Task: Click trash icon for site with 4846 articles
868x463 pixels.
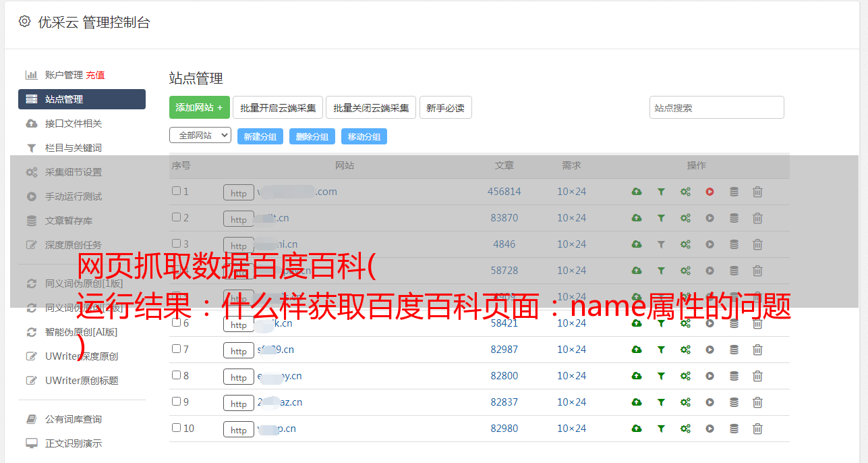Action: click(757, 244)
